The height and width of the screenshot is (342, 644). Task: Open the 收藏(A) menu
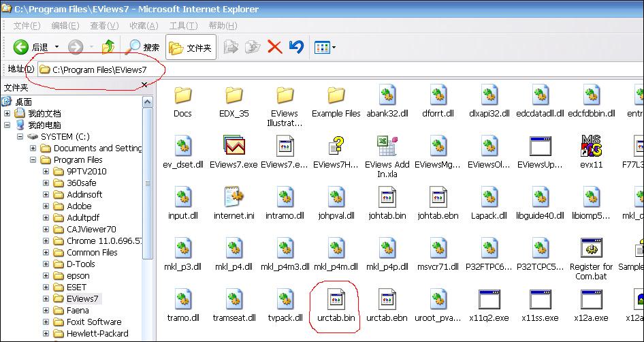(x=144, y=26)
